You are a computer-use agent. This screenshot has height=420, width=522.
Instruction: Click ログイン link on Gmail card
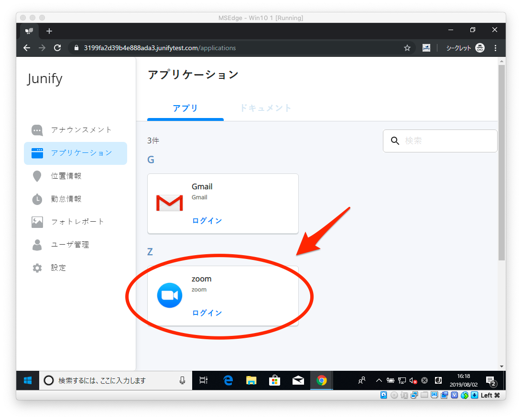point(207,221)
